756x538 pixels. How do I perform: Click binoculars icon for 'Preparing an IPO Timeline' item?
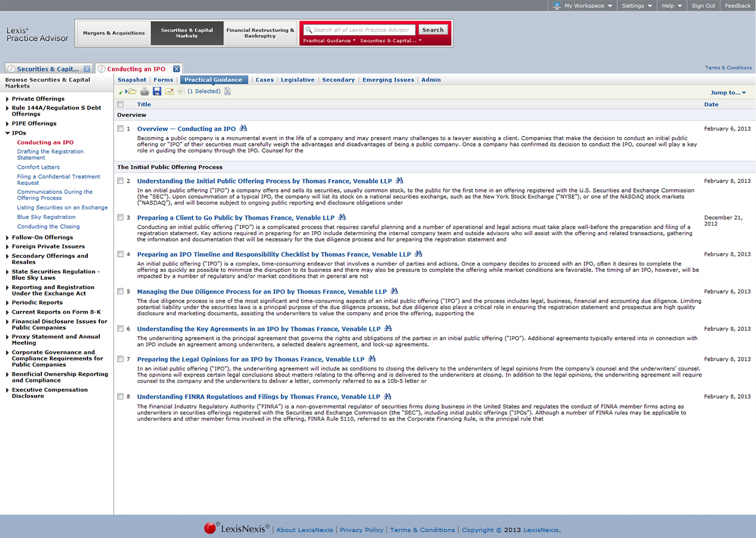(x=419, y=254)
